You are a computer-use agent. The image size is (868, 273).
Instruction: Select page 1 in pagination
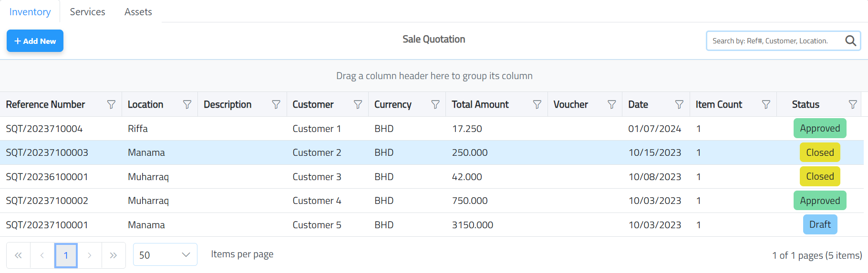tap(66, 255)
